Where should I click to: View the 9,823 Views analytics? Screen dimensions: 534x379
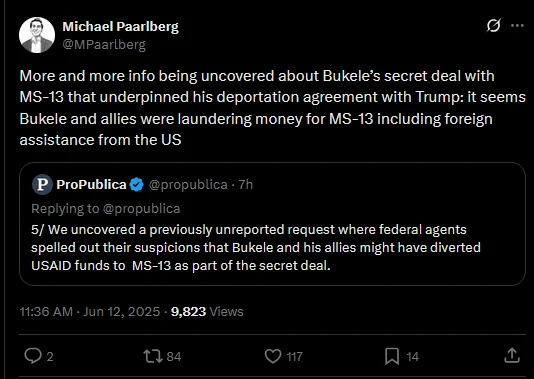click(207, 312)
